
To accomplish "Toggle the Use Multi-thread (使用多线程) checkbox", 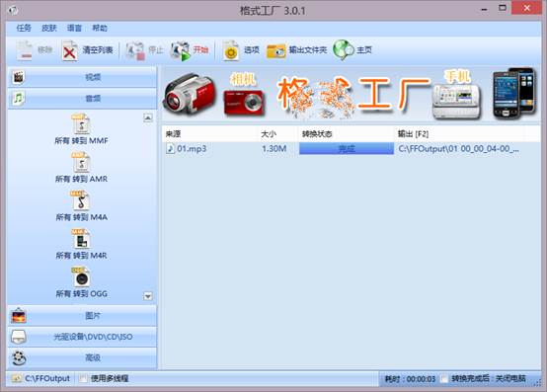I will [83, 378].
